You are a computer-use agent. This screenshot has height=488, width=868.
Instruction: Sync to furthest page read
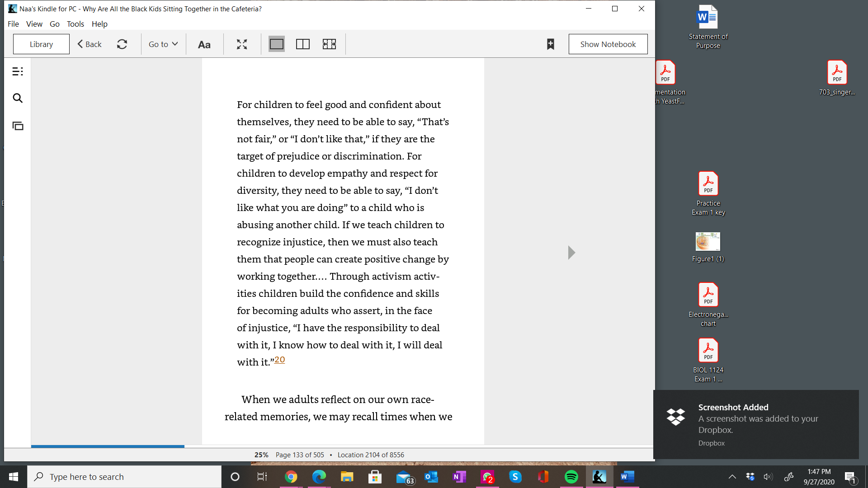click(x=122, y=44)
